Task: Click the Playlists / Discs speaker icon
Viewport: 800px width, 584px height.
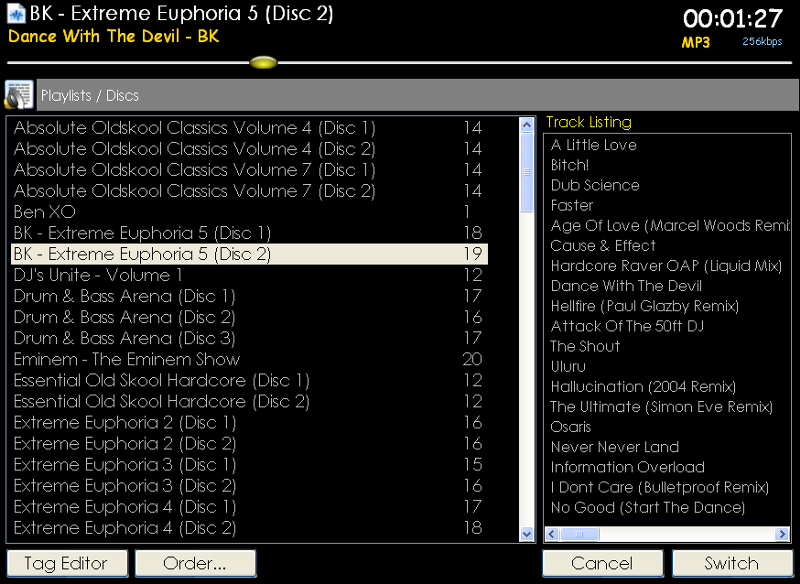Action: click(19, 95)
